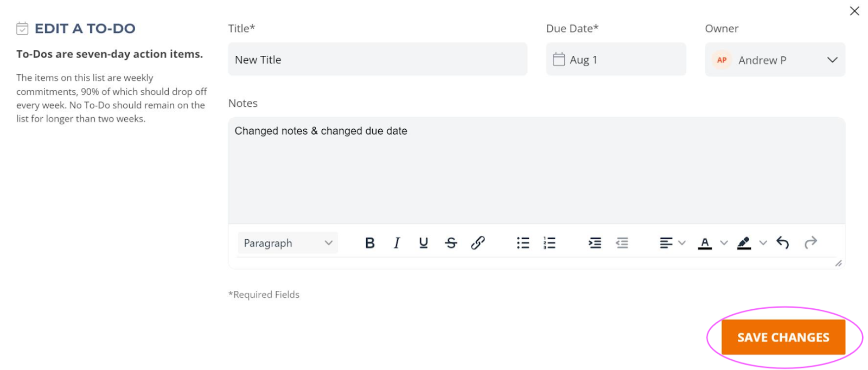The width and height of the screenshot is (868, 370).
Task: Create a numbered list
Action: [x=549, y=243]
